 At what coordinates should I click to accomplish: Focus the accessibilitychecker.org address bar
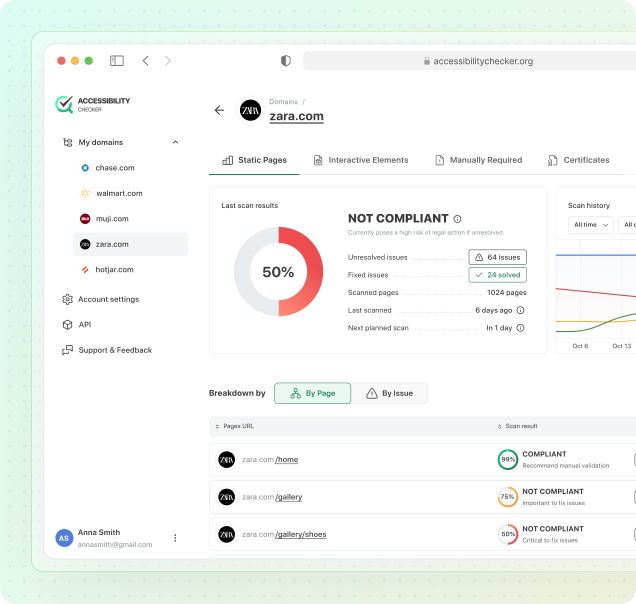(x=469, y=61)
